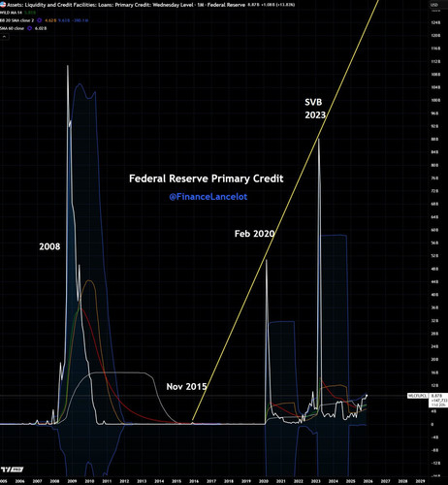This screenshot has height=485, width=448.
Task: Collapse the indicator legend with the chevron
Action: (4, 37)
